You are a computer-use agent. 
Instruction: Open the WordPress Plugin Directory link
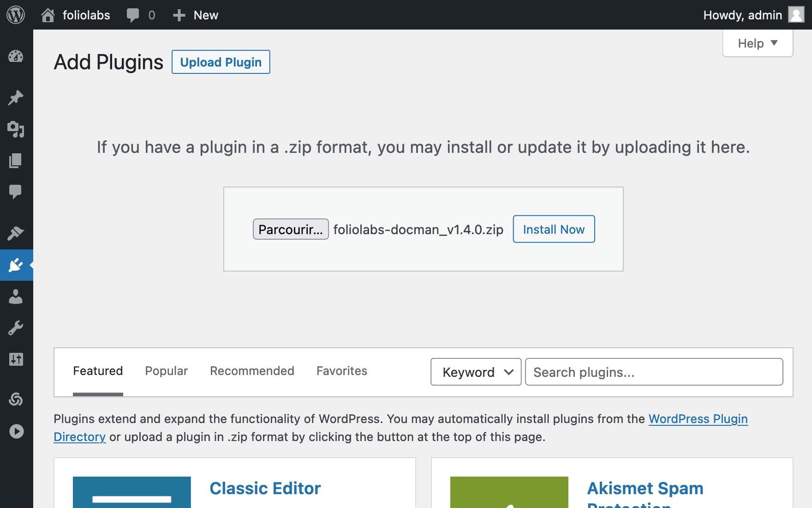pos(698,419)
